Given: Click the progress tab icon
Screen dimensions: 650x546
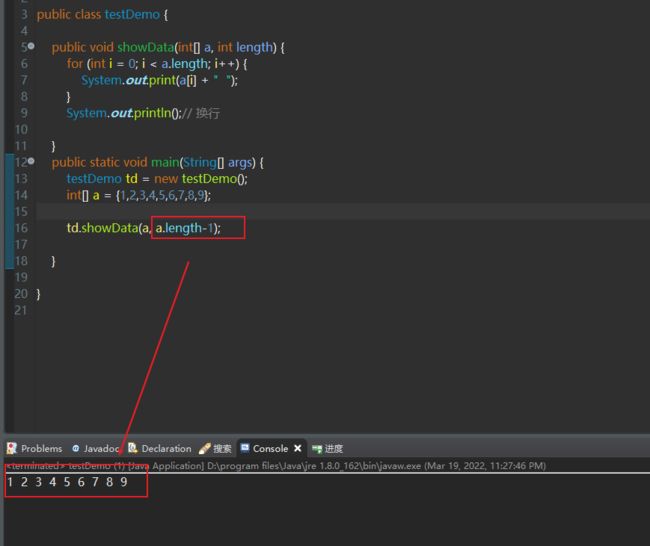Looking at the screenshot, I should (x=317, y=449).
